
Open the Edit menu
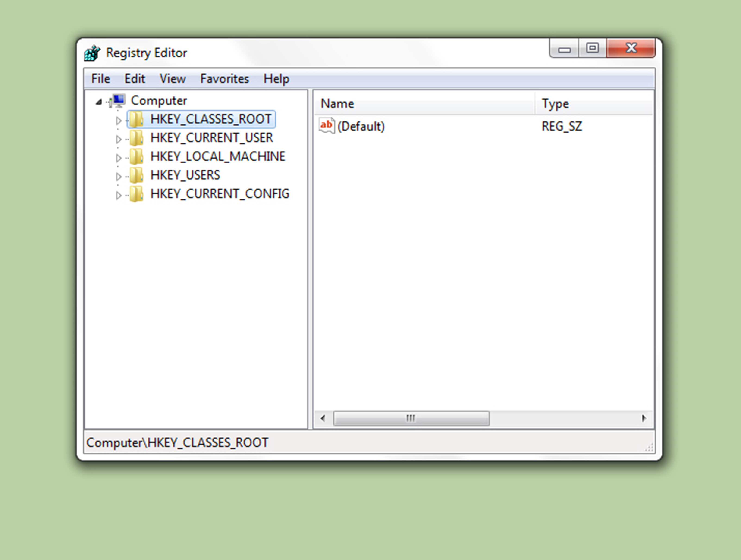135,79
